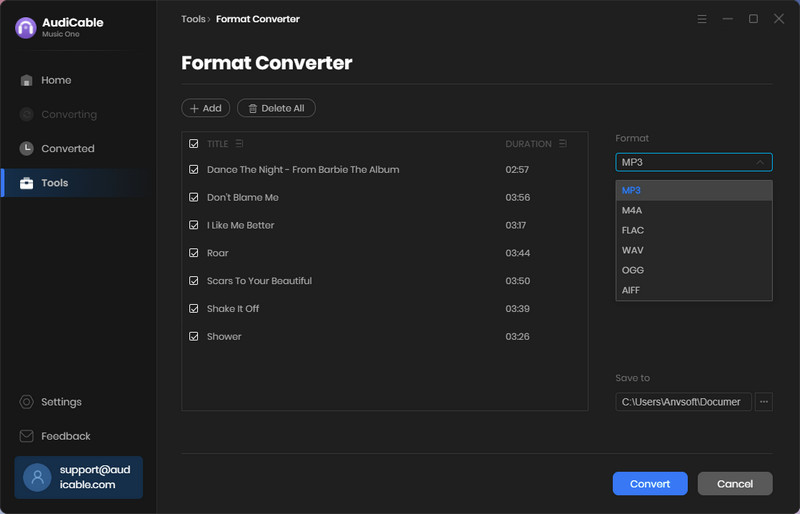Uncheck Dance The Night track
This screenshot has height=514, width=800.
pos(194,169)
